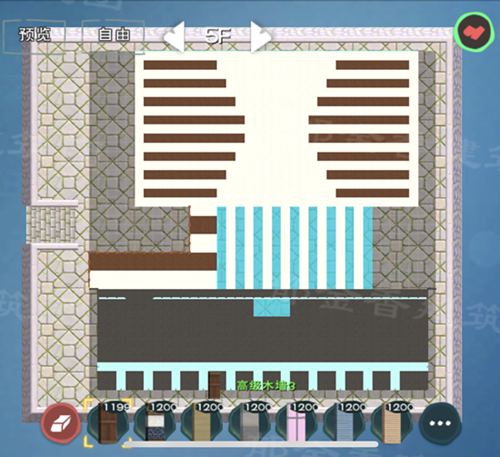The image size is (500, 457).
Task: Select the light wood plank wall material
Action: [391, 424]
